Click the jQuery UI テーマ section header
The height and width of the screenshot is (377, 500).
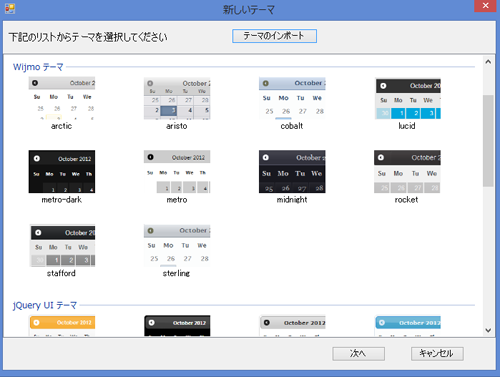click(45, 305)
